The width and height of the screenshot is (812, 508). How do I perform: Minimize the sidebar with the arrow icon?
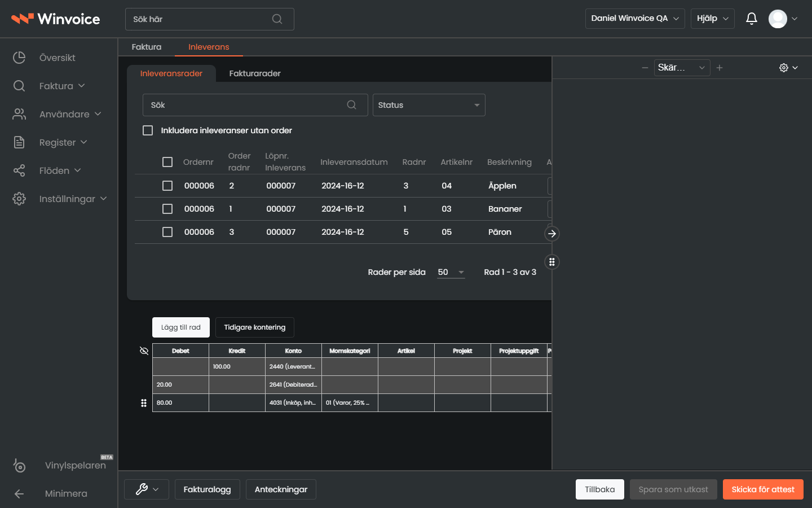pos(19,494)
